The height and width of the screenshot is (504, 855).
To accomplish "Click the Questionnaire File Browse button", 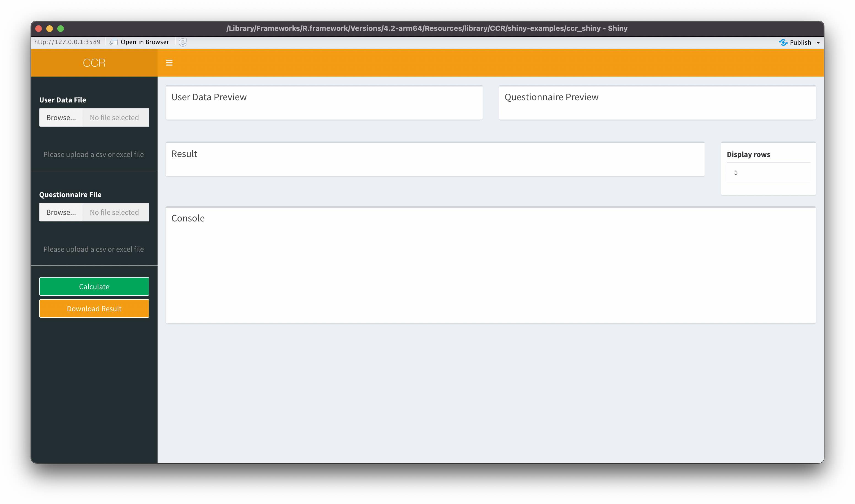I will 60,212.
